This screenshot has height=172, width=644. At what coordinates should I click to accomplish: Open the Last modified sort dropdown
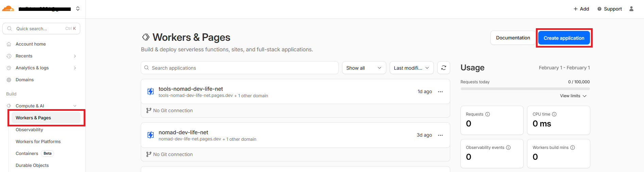411,68
